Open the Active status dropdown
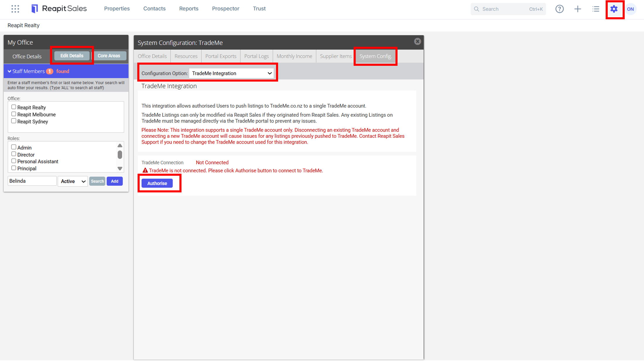 (73, 181)
